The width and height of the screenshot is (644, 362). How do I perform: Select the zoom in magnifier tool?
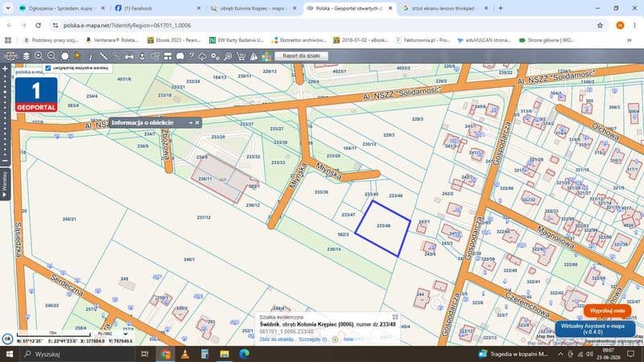point(39,56)
